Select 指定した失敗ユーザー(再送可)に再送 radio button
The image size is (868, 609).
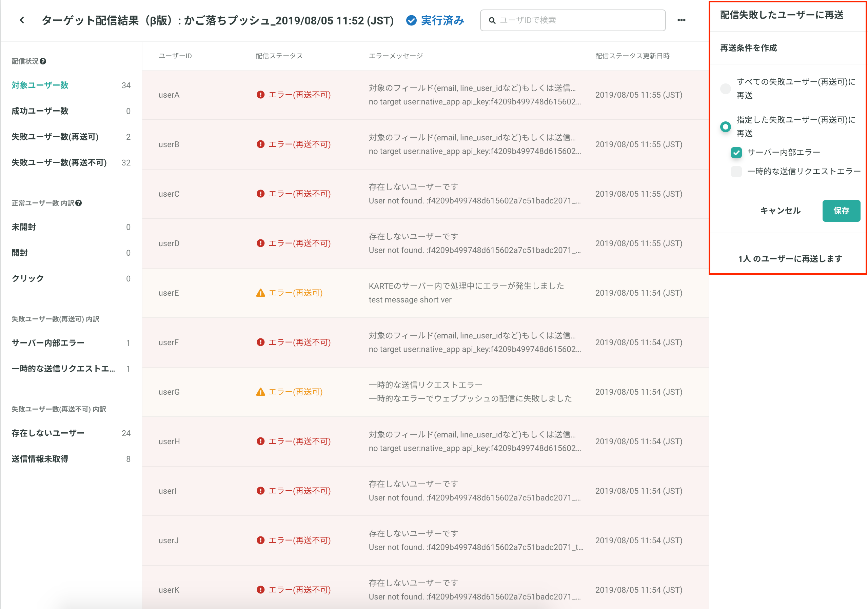pos(725,126)
